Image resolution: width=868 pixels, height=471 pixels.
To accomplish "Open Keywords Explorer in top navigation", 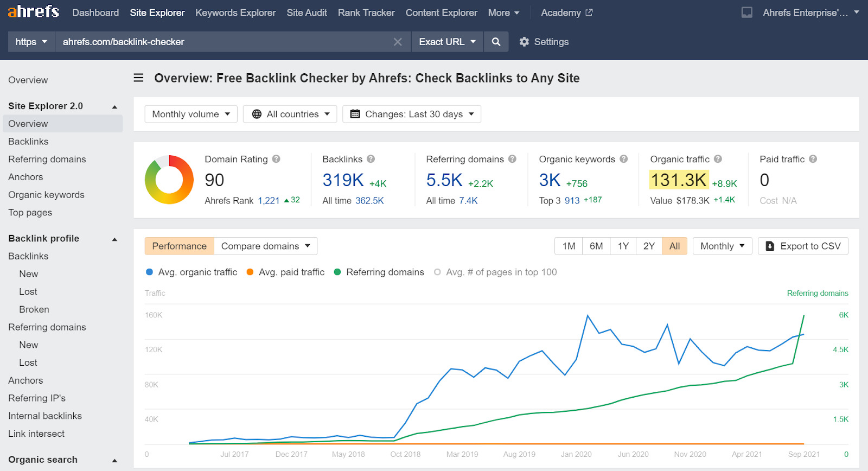I will (235, 12).
